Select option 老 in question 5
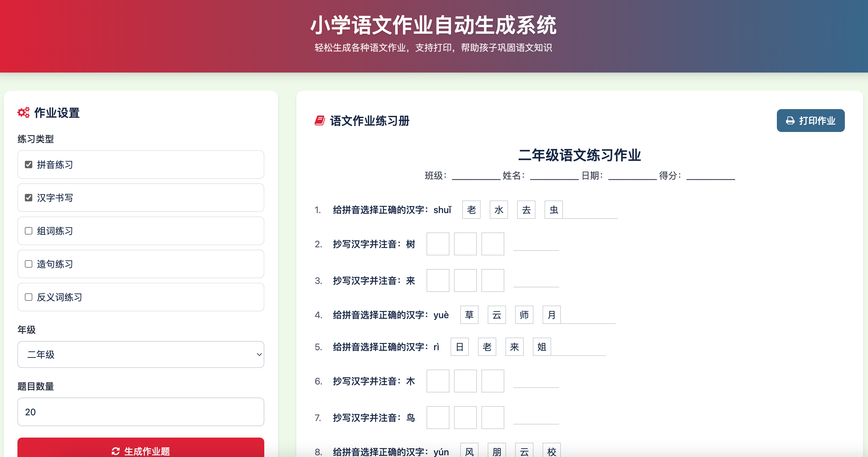Image resolution: width=868 pixels, height=457 pixels. tap(487, 347)
